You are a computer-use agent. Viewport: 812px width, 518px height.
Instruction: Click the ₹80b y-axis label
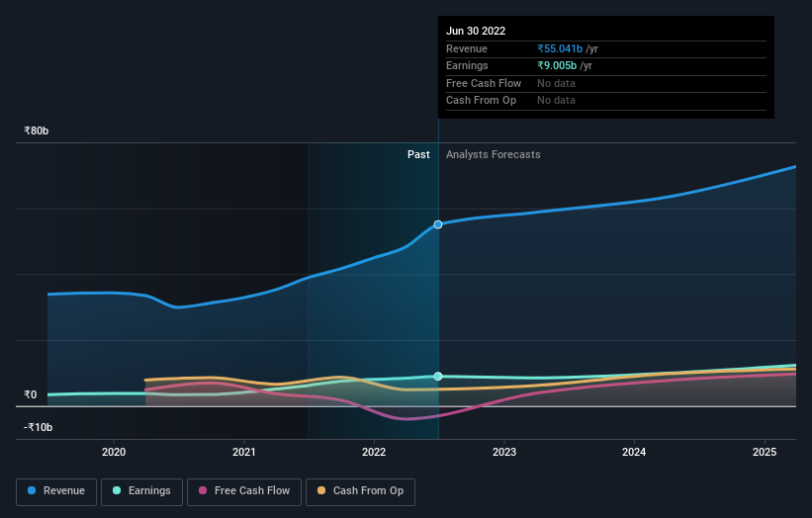pos(37,130)
